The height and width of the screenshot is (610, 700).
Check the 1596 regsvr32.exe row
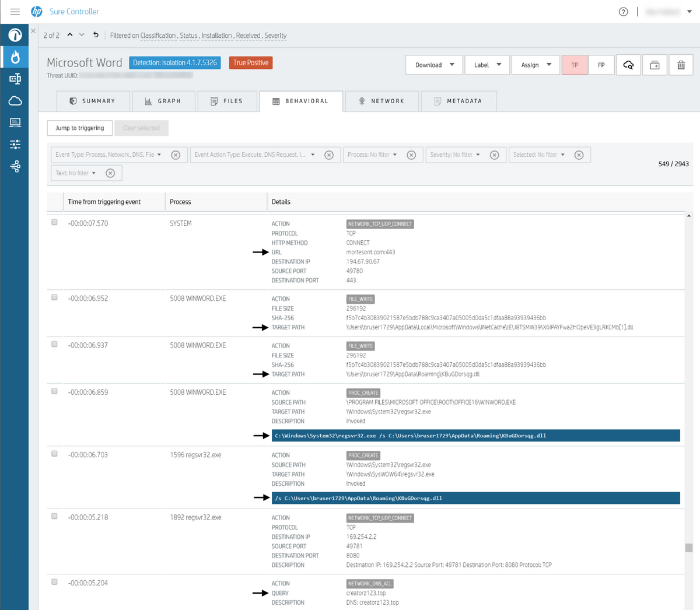(54, 454)
